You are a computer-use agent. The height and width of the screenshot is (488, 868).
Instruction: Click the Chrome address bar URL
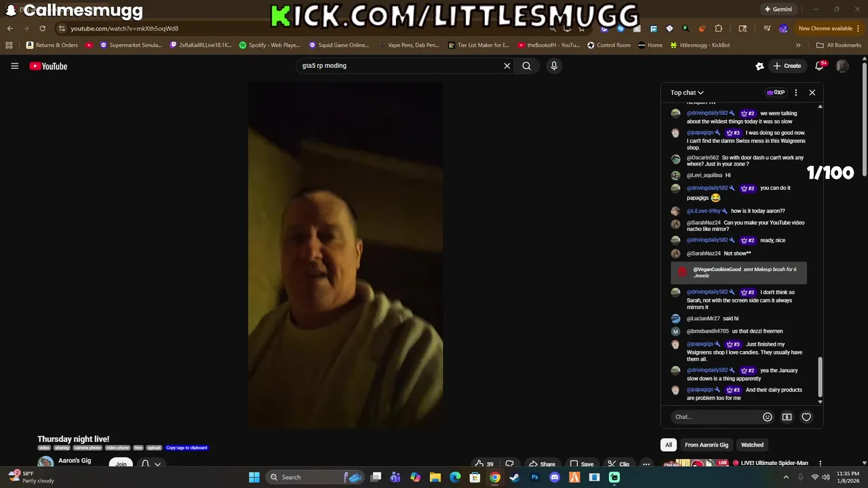tap(125, 28)
